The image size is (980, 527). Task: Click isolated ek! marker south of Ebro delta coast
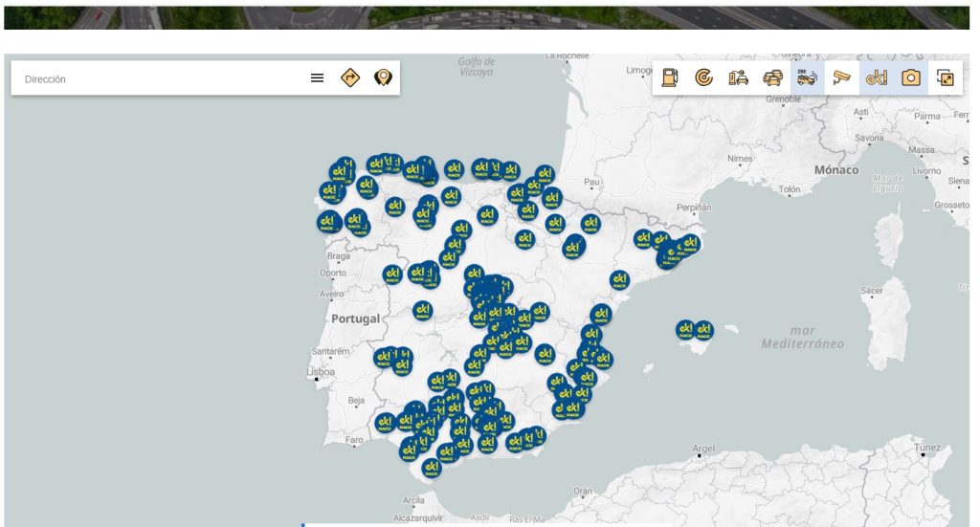pyautogui.click(x=601, y=314)
